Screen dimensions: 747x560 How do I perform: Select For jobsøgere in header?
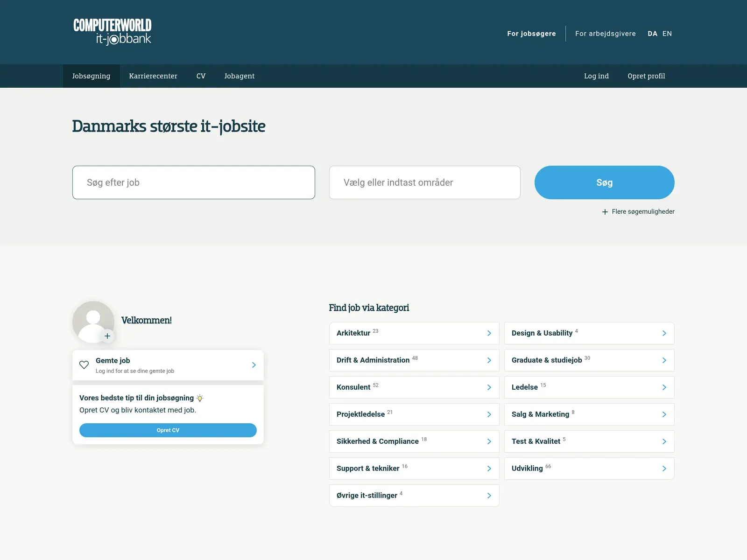point(532,34)
